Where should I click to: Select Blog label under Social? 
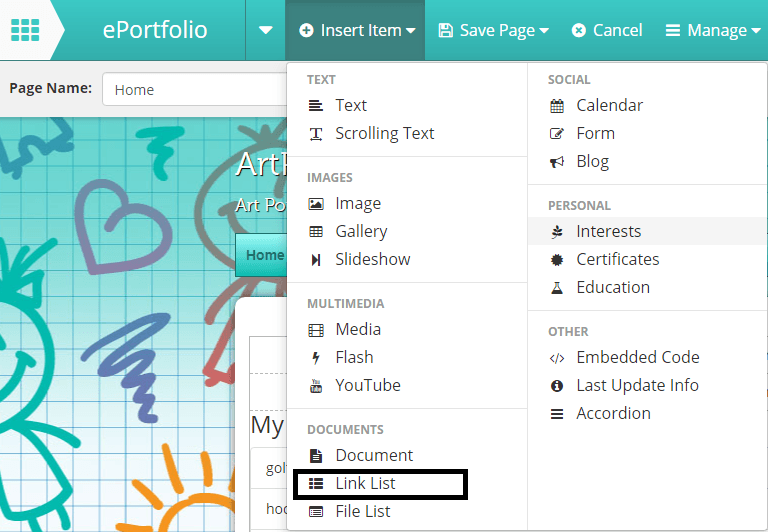(593, 162)
